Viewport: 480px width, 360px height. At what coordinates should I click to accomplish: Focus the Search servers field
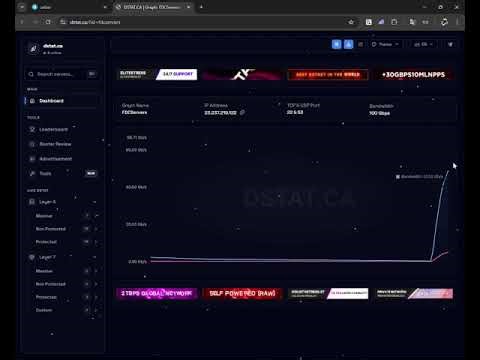[61, 74]
